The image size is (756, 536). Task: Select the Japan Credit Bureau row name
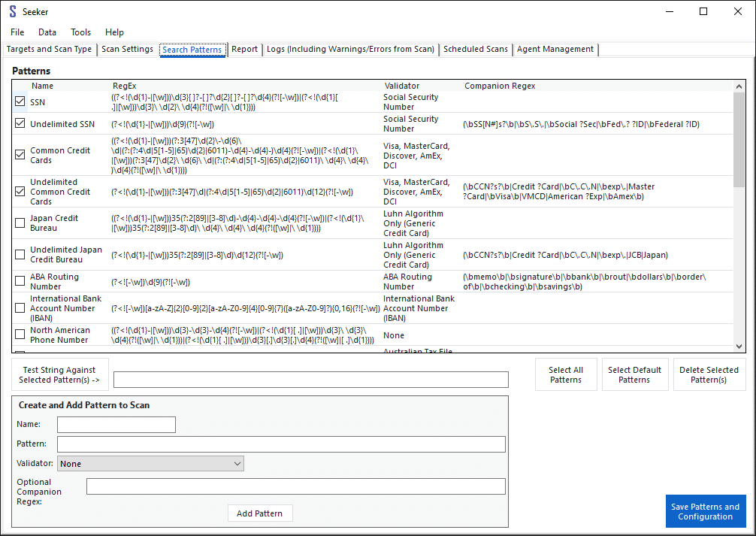pyautogui.click(x=54, y=223)
